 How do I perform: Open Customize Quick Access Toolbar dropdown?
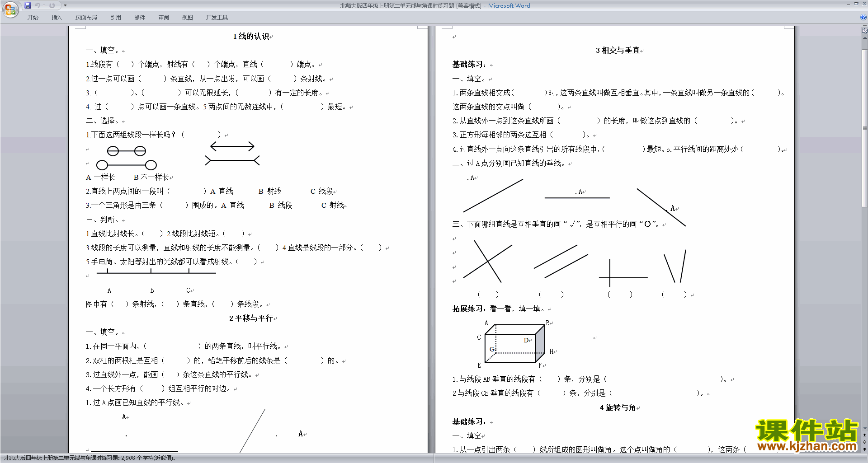65,5
